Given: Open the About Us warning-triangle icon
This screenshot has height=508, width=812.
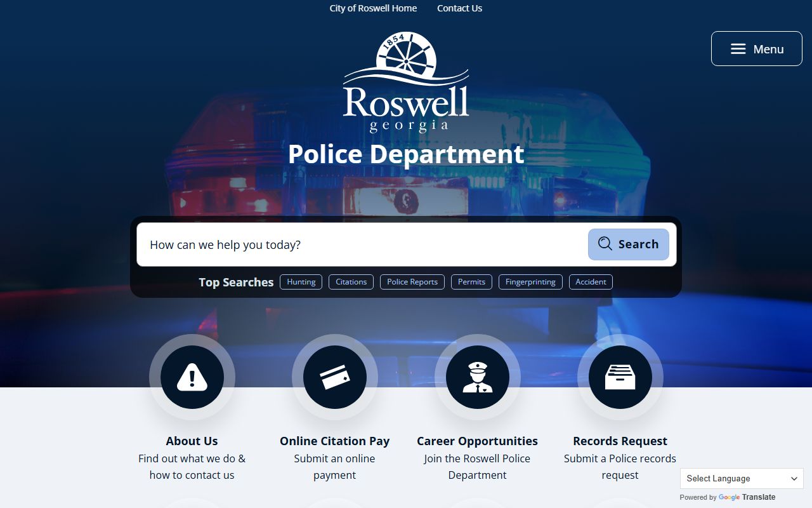Looking at the screenshot, I should point(192,377).
